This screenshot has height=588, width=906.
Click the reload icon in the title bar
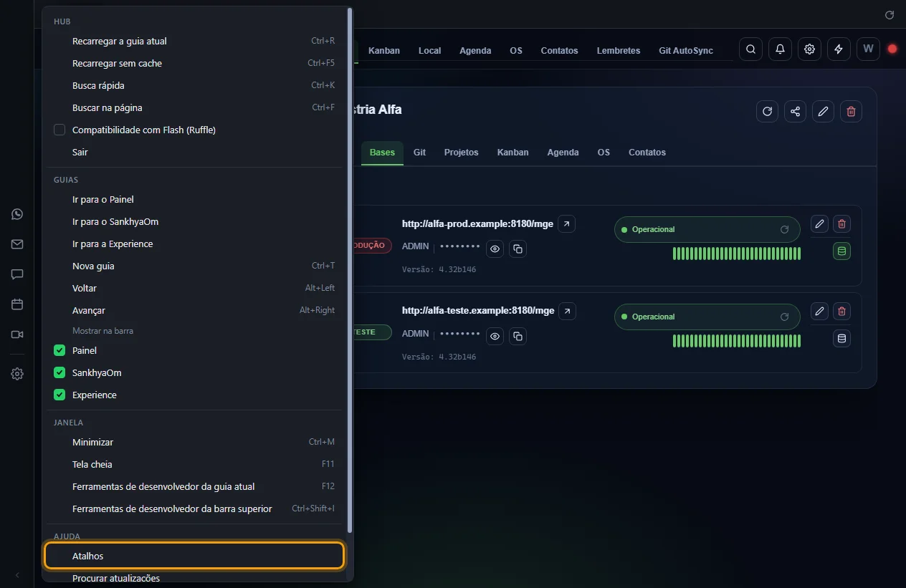coord(890,14)
